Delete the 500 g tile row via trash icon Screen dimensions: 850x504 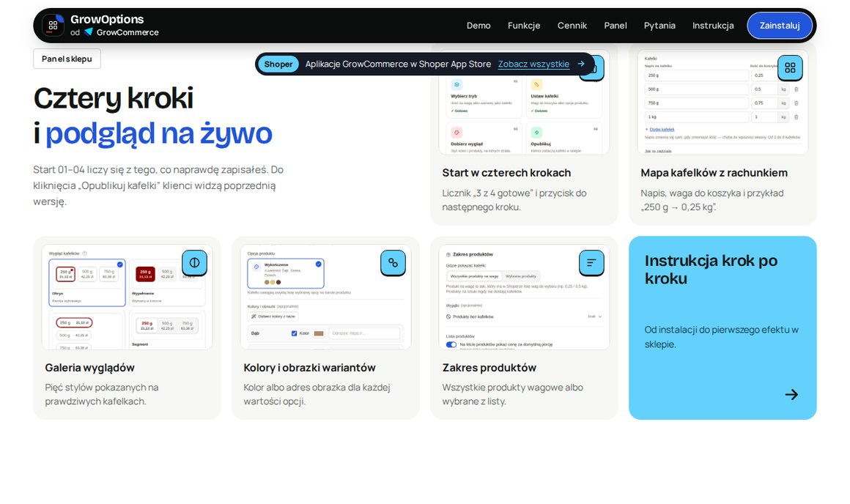click(797, 89)
